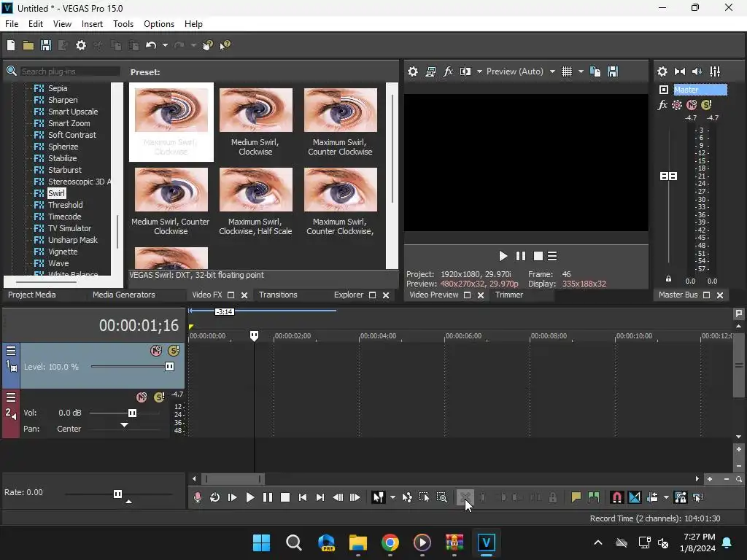Open the mixing console sliders icon
The image size is (747, 560).
pyautogui.click(x=715, y=71)
